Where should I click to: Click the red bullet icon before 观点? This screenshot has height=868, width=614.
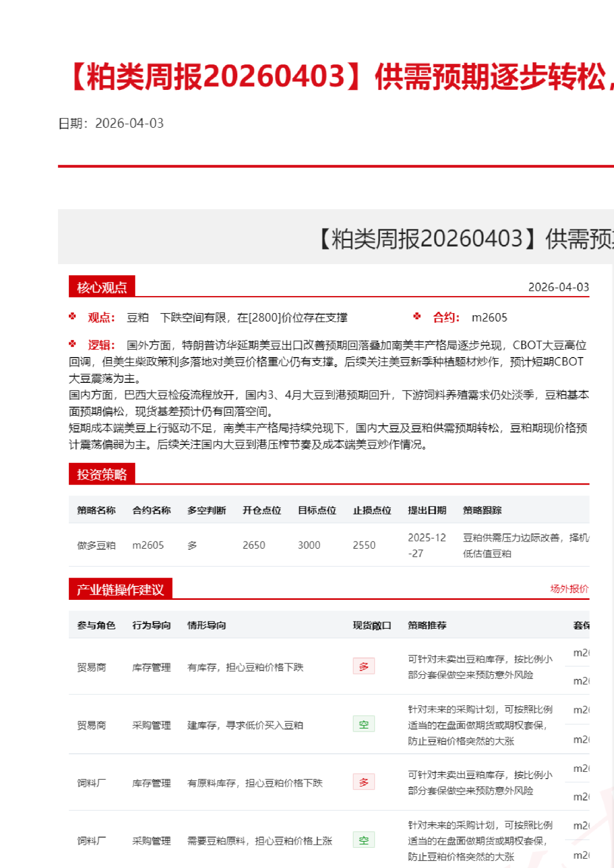coord(72,316)
